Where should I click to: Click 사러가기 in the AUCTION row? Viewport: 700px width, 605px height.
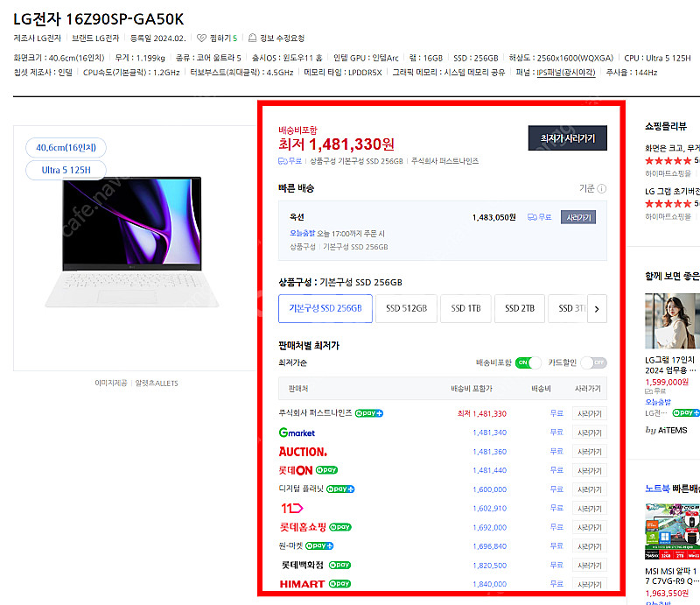click(x=589, y=452)
